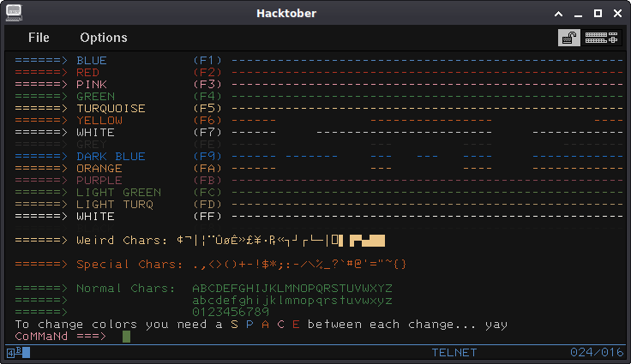Click the TELNET status label
Image resolution: width=631 pixels, height=364 pixels.
tap(454, 353)
